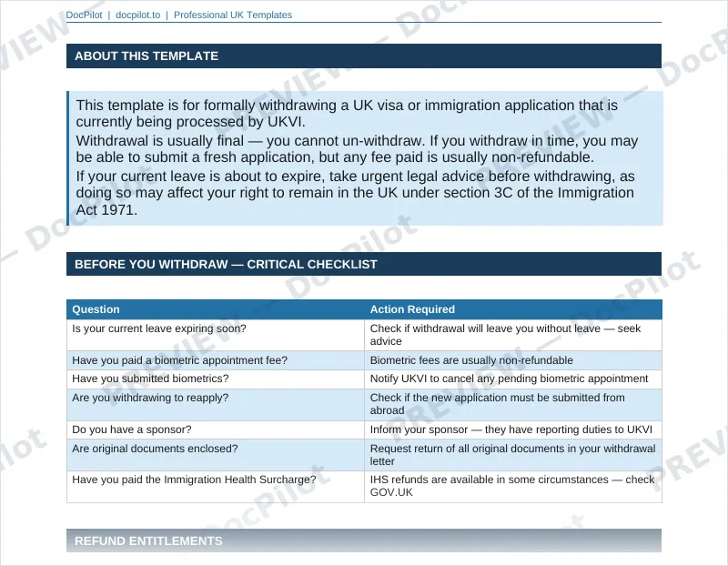
Task: Click the Question column header
Action: [x=216, y=309]
